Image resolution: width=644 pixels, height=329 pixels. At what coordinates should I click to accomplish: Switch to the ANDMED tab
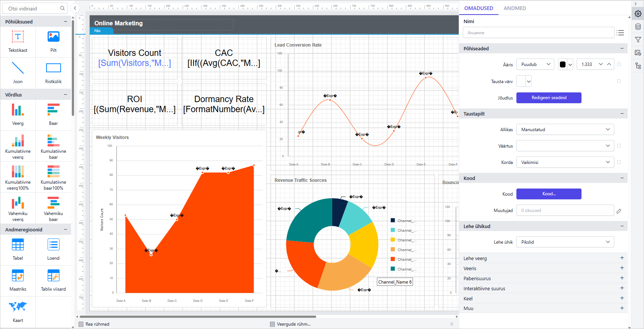[x=515, y=8]
